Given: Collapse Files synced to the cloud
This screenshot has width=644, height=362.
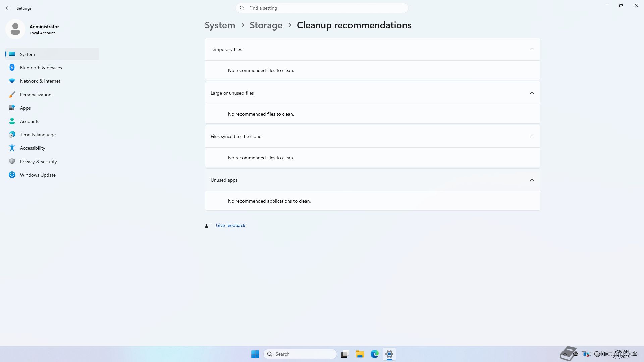Looking at the screenshot, I should [532, 136].
